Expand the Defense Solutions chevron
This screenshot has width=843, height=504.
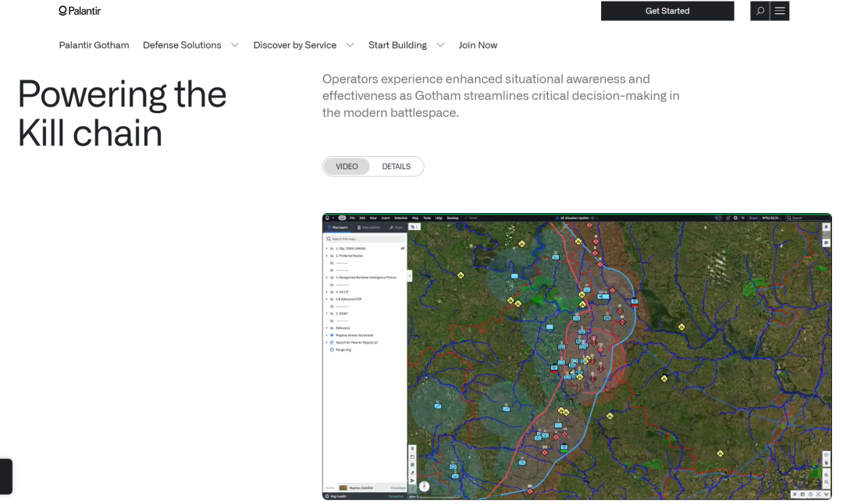[x=235, y=45]
